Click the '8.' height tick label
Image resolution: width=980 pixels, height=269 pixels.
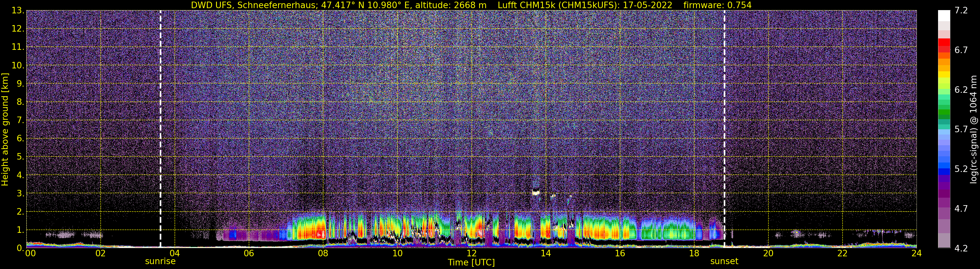(20, 102)
